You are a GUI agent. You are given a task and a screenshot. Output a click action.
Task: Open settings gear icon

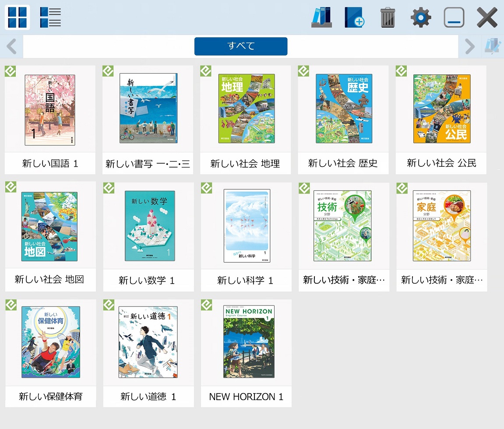pos(421,18)
